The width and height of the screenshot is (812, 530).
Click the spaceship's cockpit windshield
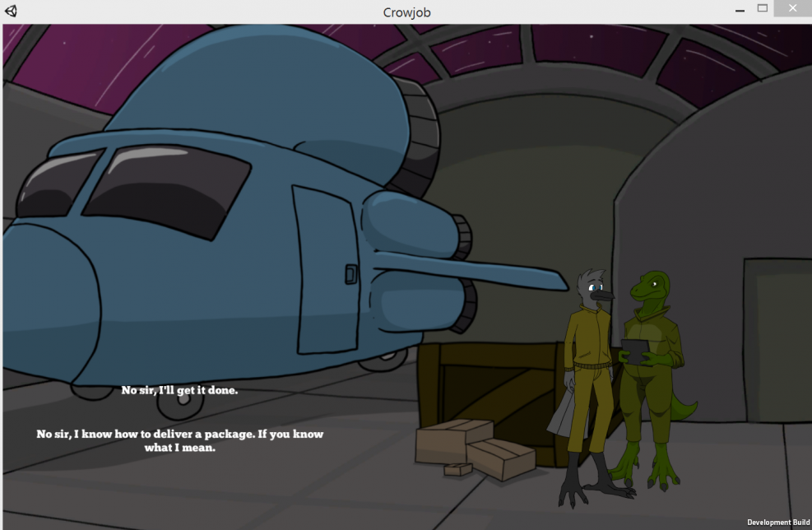165,188
